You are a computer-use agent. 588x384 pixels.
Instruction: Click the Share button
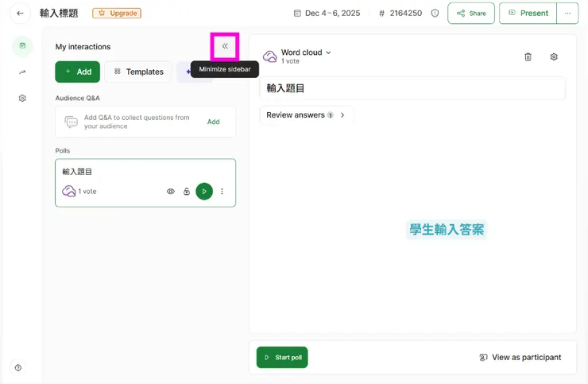pos(471,14)
